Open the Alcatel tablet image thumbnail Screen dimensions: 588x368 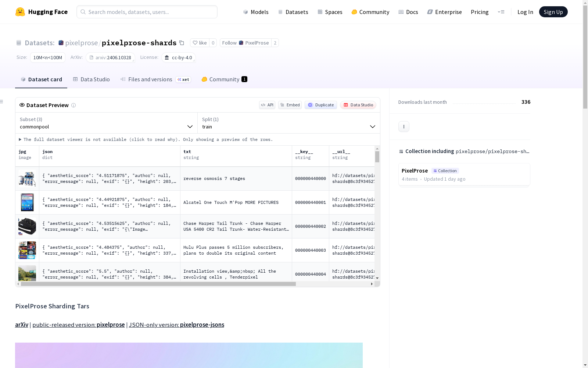coord(27,202)
